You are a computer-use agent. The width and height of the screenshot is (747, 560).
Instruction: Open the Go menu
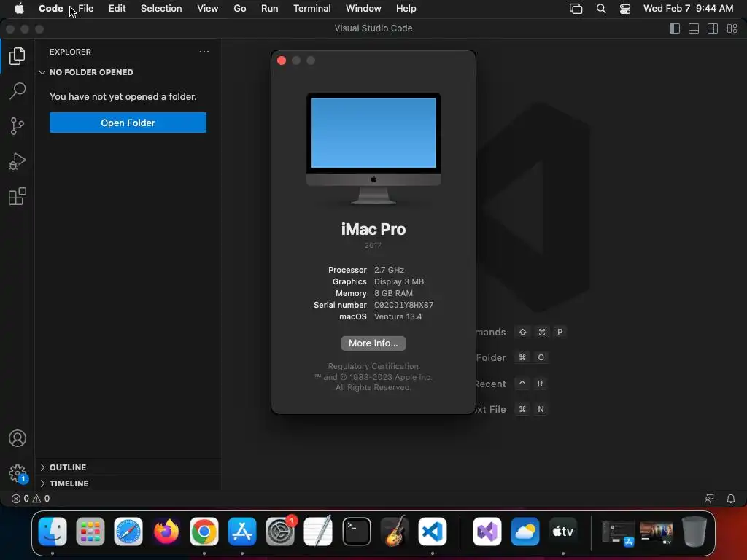pyautogui.click(x=239, y=9)
